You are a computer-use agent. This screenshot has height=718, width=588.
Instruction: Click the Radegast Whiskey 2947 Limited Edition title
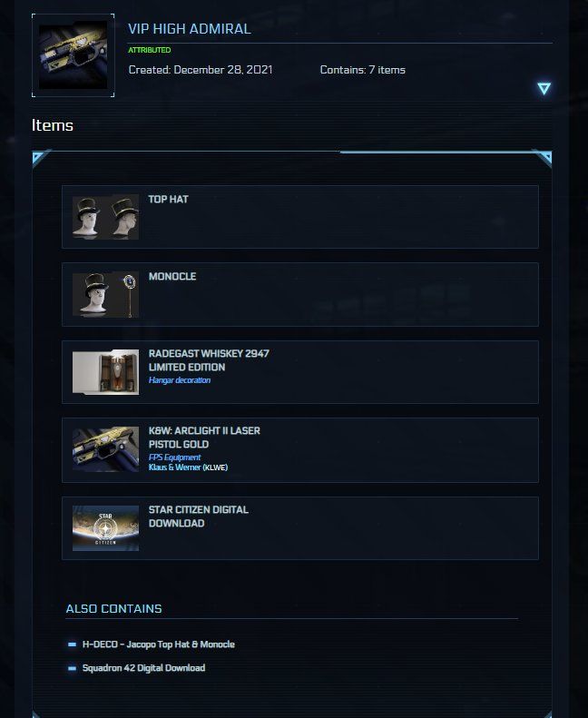[209, 360]
